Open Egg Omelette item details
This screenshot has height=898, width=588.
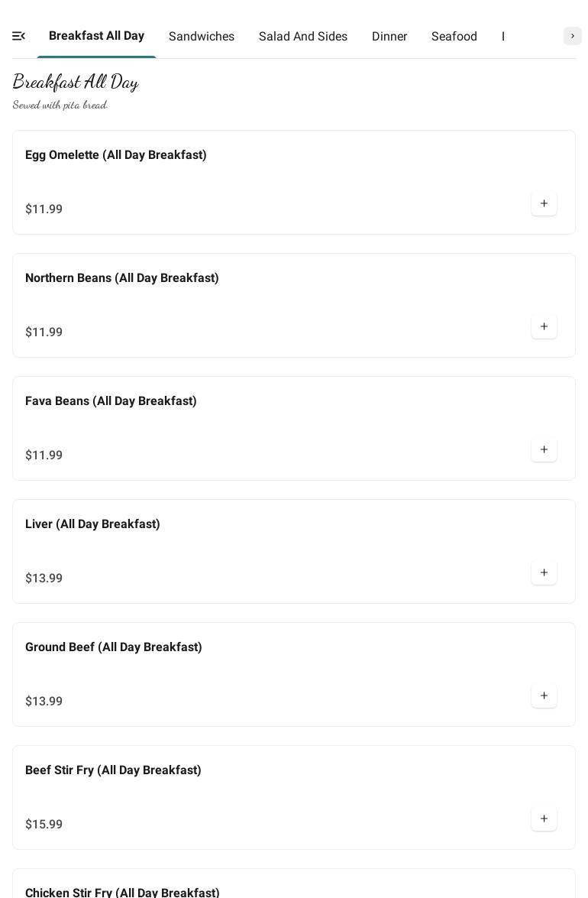click(116, 155)
